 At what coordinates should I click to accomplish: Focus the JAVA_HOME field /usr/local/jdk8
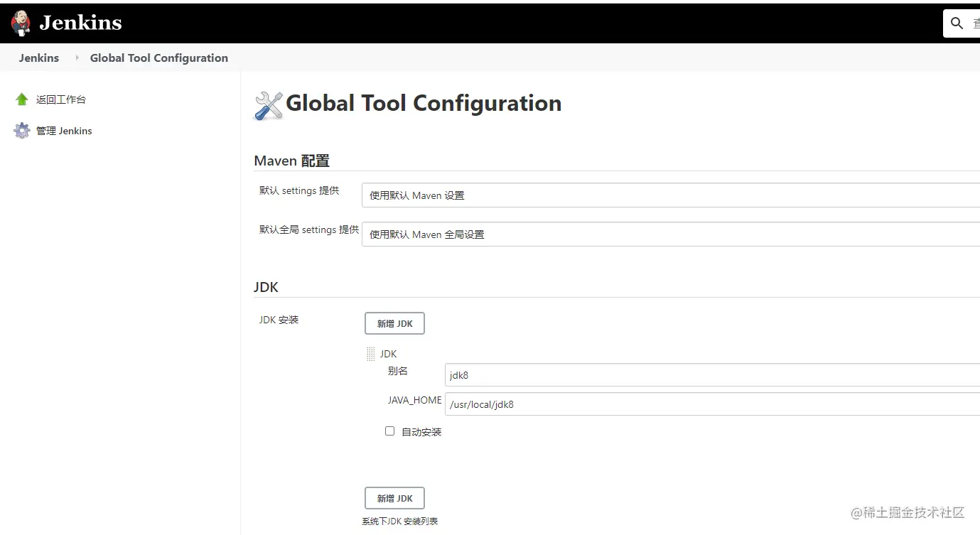pos(712,404)
